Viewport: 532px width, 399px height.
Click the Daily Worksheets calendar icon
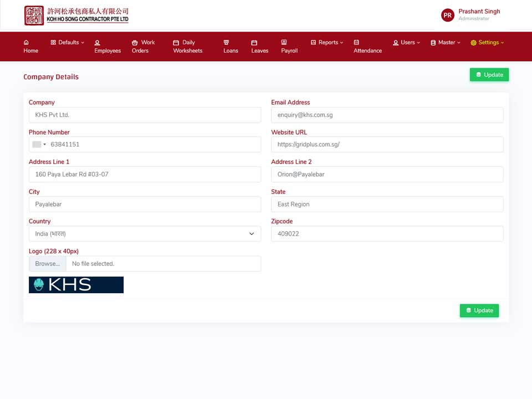(176, 43)
